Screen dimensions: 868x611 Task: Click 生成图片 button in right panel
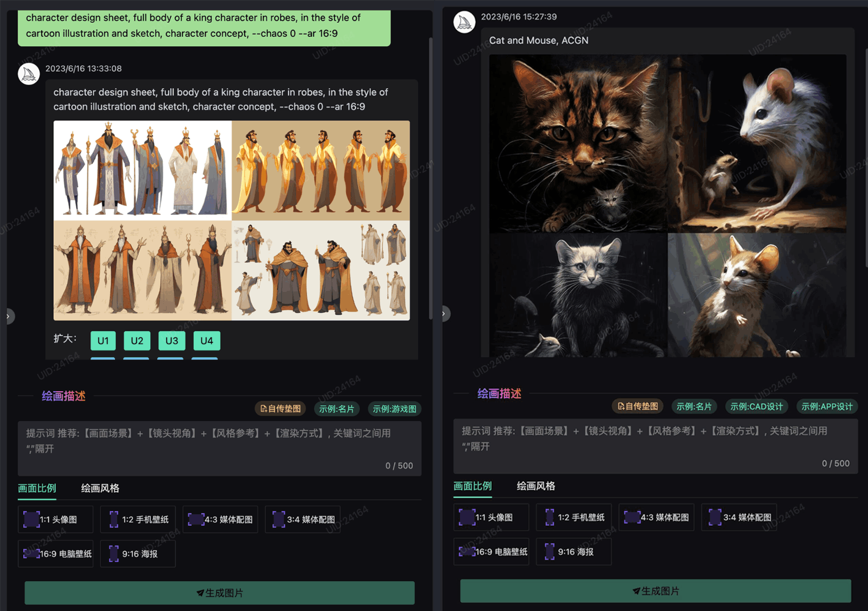pyautogui.click(x=655, y=591)
